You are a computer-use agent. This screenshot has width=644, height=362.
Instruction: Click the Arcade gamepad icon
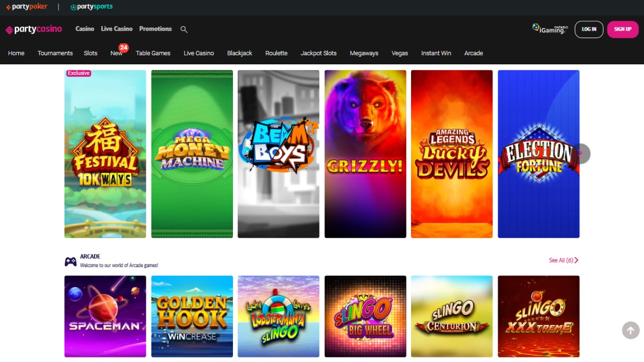[x=70, y=261]
